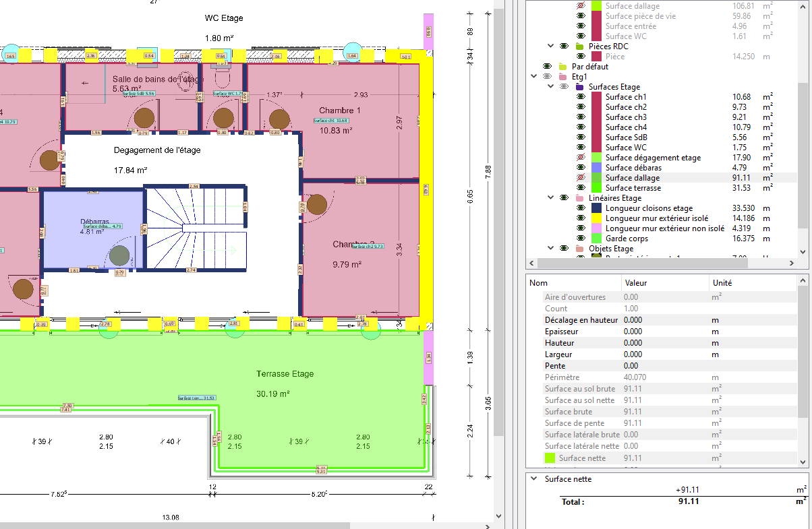Click the Hauteur value field
812x529 pixels.
tap(664, 343)
